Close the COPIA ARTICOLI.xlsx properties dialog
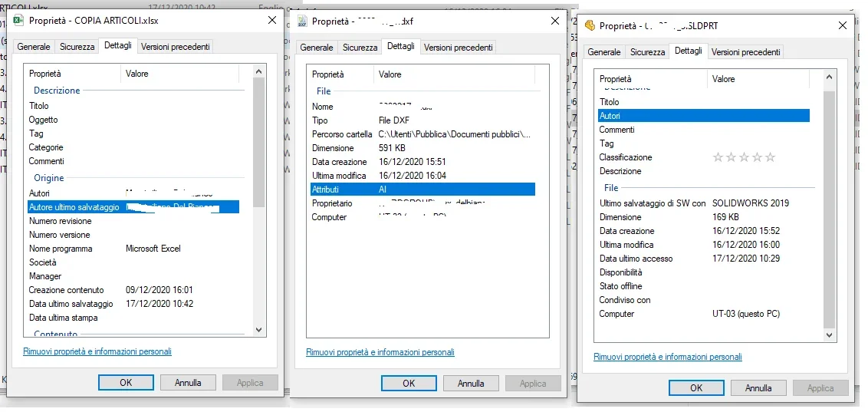Viewport: 868px width, 412px height. (272, 20)
